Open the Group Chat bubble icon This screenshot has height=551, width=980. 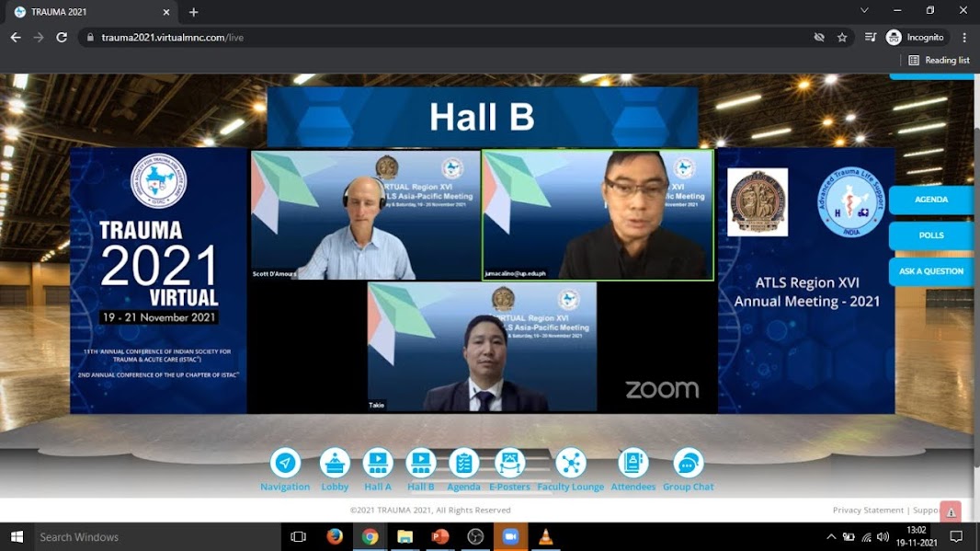(688, 463)
